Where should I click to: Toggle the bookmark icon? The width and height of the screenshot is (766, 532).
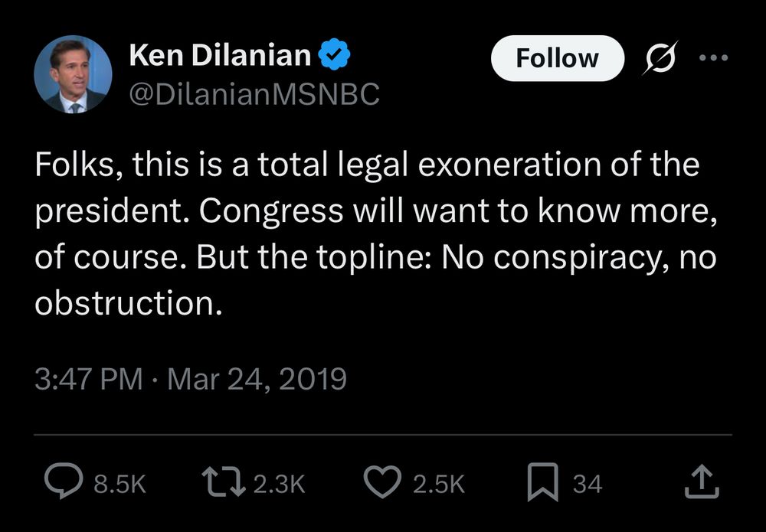[545, 483]
